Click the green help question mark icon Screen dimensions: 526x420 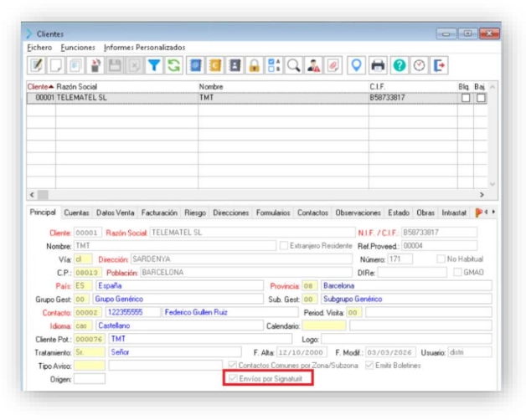tap(400, 65)
